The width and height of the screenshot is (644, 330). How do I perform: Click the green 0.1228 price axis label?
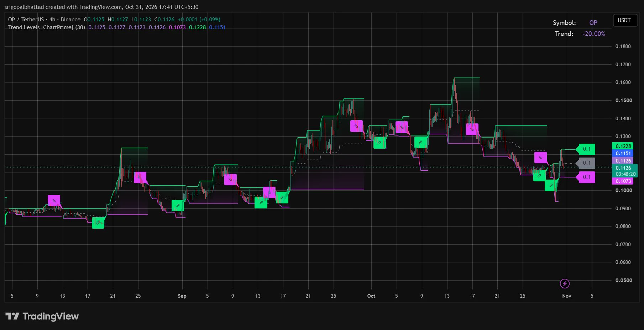pos(623,146)
